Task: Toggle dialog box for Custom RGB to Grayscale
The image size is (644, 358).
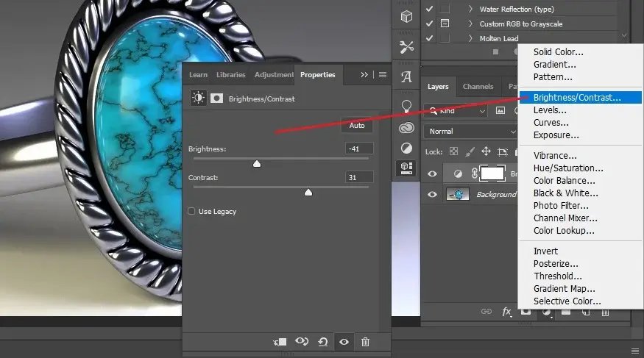Action: click(x=445, y=24)
